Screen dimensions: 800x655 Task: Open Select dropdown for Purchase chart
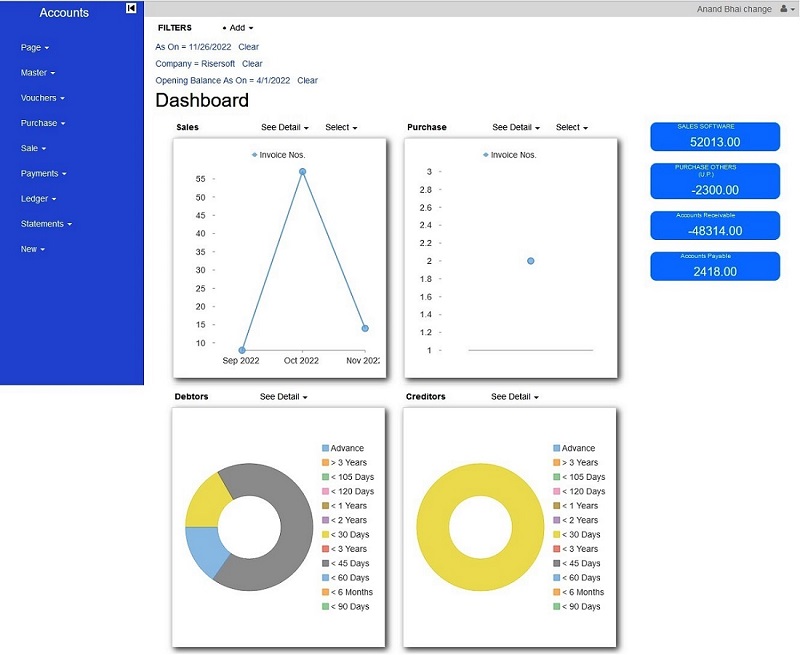pos(571,127)
